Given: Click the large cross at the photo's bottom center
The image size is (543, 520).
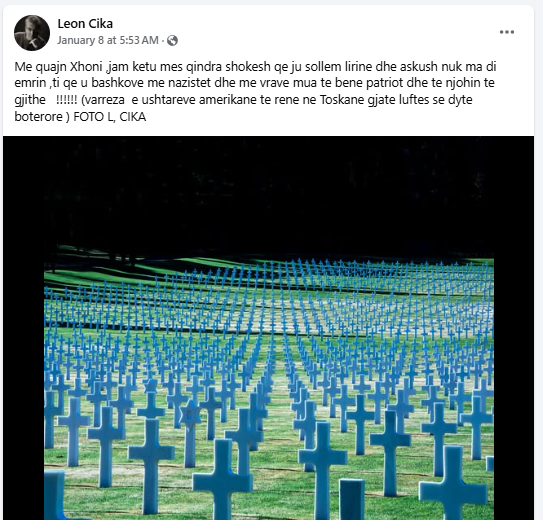Looking at the screenshot, I should point(222,479).
